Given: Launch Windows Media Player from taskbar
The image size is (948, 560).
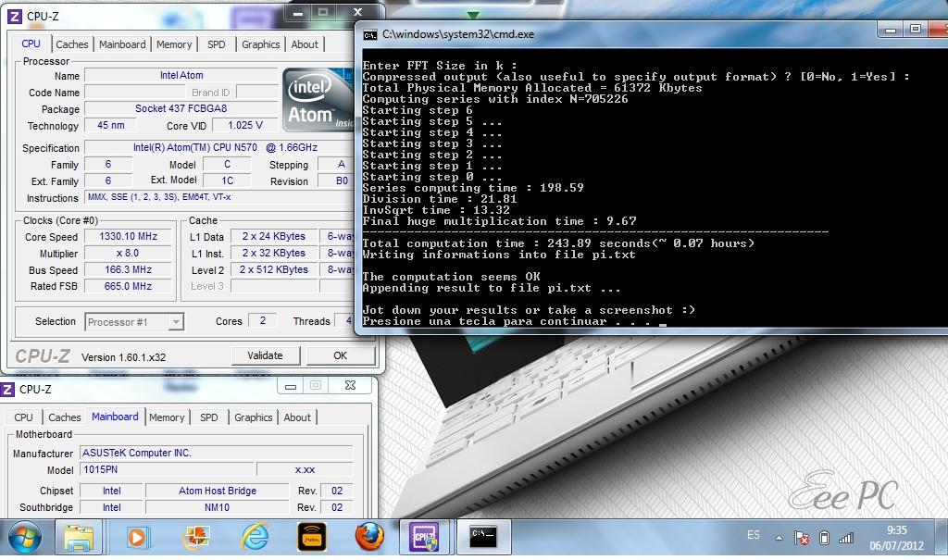Looking at the screenshot, I should (x=137, y=537).
